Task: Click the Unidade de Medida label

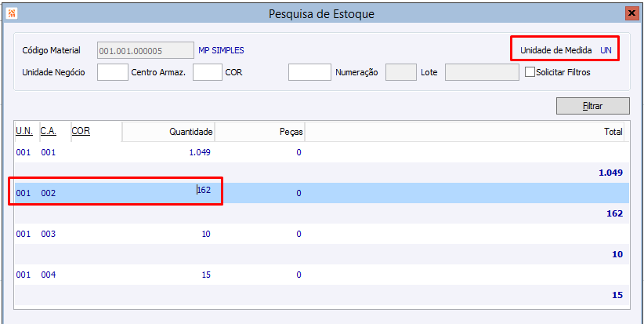Action: coord(556,50)
